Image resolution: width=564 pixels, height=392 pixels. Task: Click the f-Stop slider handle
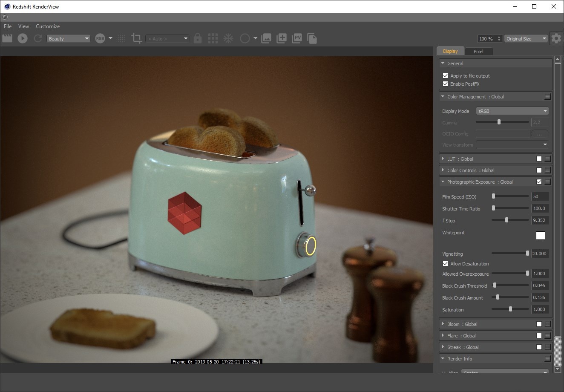click(x=506, y=220)
